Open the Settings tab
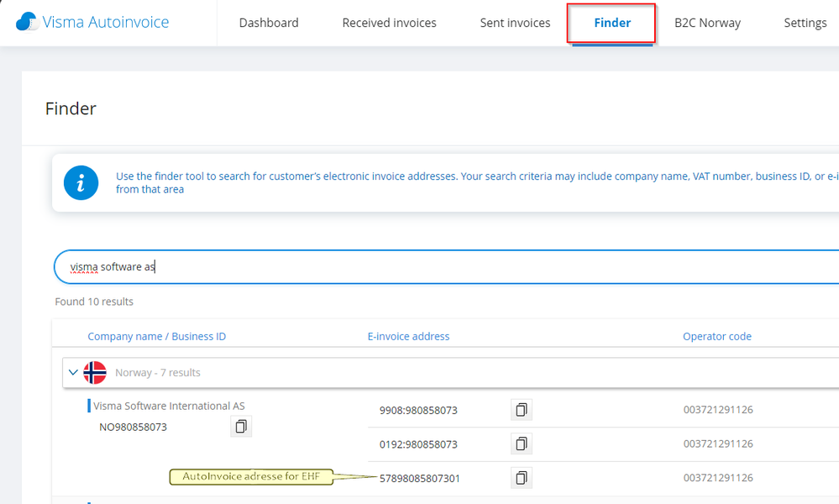Viewport: 839px width, 504px height. pos(805,23)
